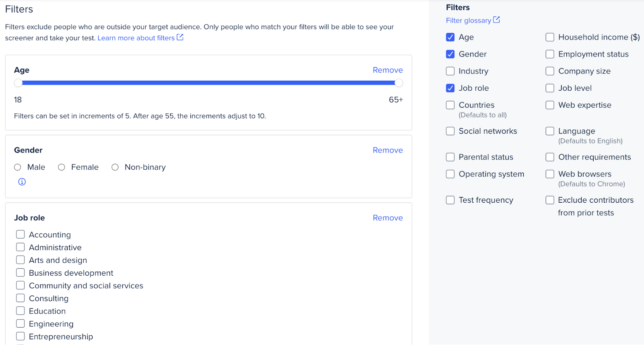Viewport: 644px width, 345px height.
Task: Click the age slider minimum handle
Action: point(18,83)
